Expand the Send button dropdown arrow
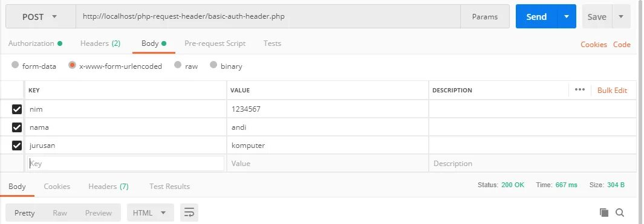Viewport: 644px width, 224px height. (567, 17)
